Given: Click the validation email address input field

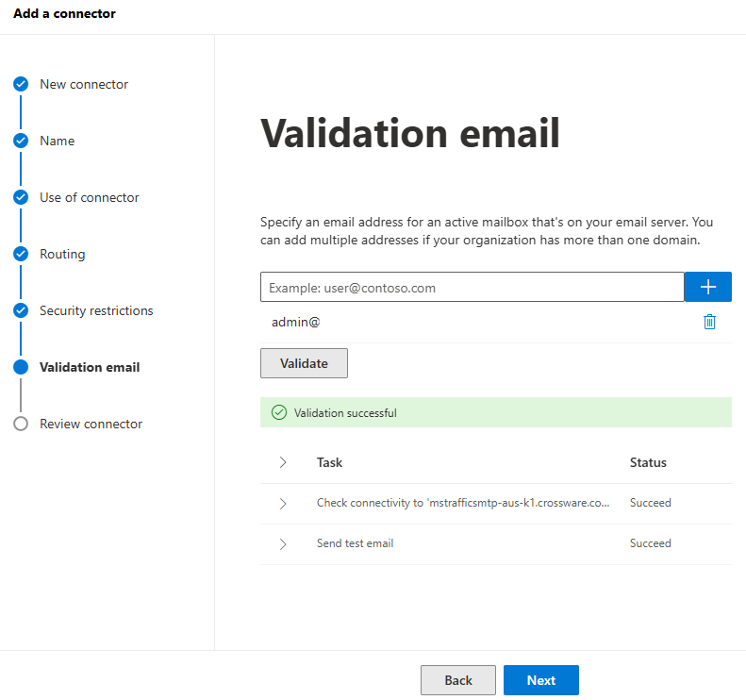Looking at the screenshot, I should [472, 287].
